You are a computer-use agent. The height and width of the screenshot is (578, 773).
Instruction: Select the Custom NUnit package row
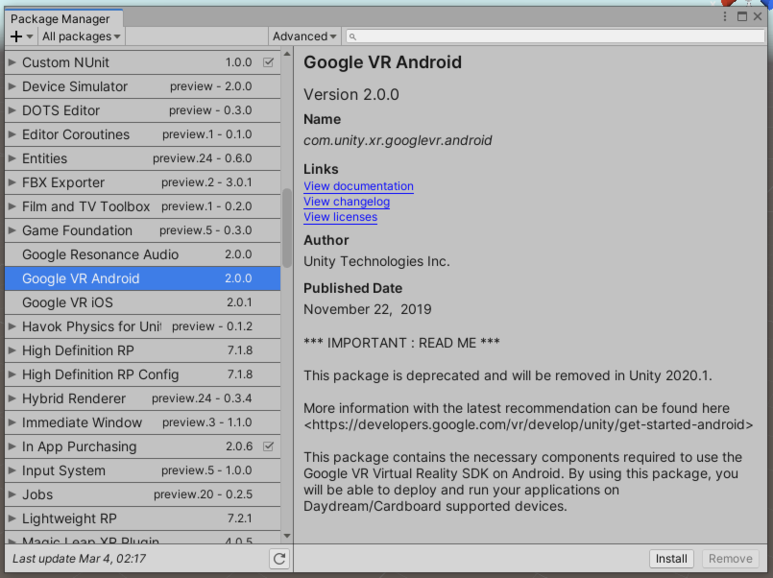coord(142,62)
